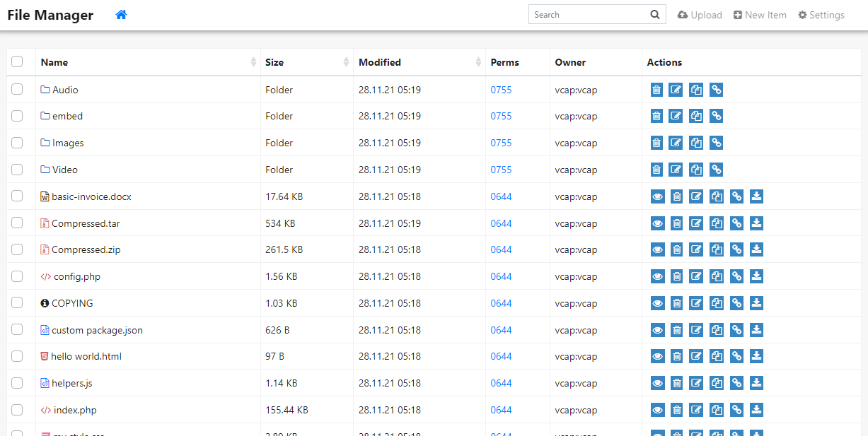The height and width of the screenshot is (436, 868).
Task: Tick the config.php checkbox
Action: tap(17, 276)
